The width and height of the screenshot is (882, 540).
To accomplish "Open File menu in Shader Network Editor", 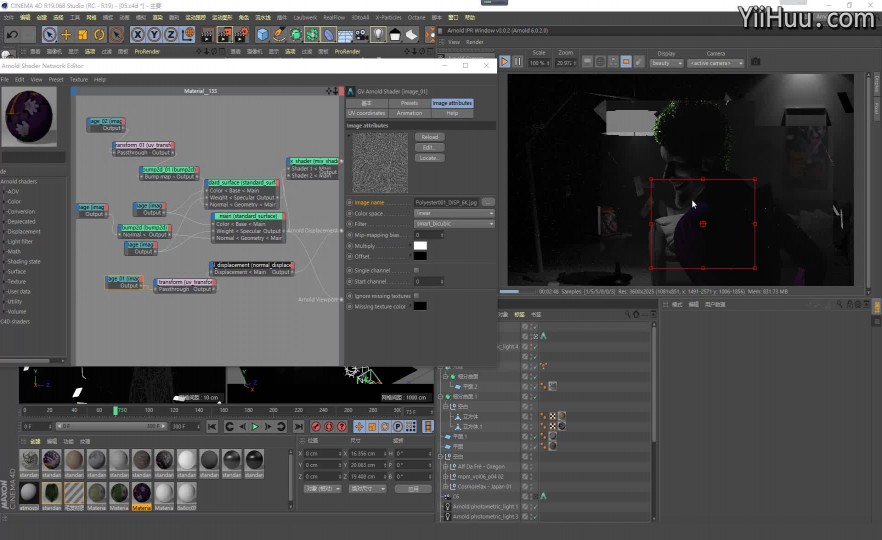I will click(4, 79).
